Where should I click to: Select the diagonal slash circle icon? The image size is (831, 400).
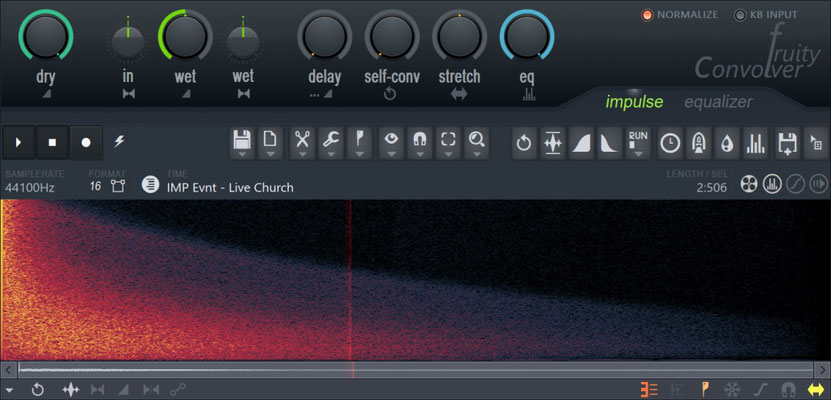tap(796, 184)
